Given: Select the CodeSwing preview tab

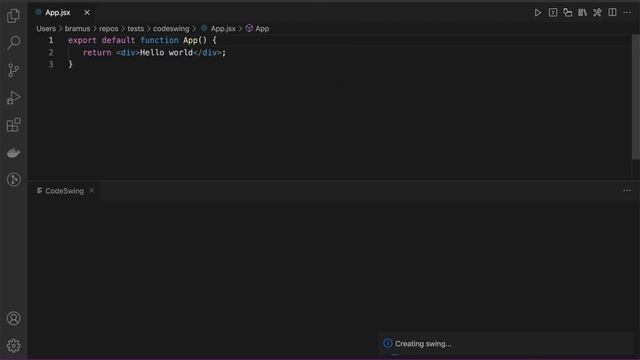Looking at the screenshot, I should [64, 191].
